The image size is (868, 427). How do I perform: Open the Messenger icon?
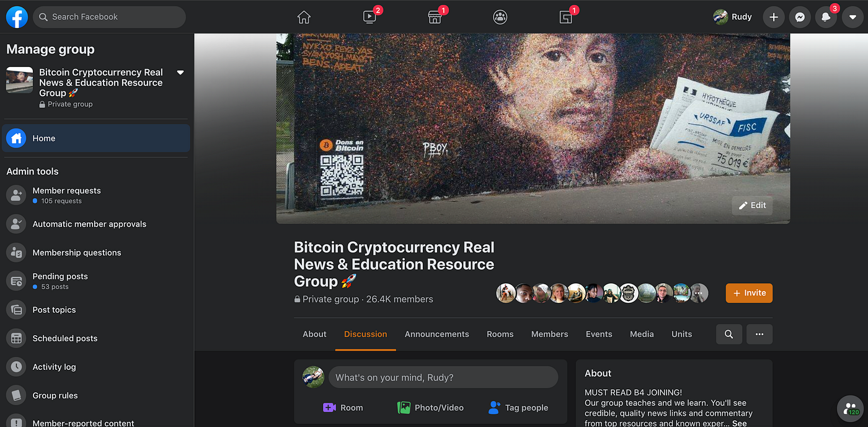pos(800,17)
